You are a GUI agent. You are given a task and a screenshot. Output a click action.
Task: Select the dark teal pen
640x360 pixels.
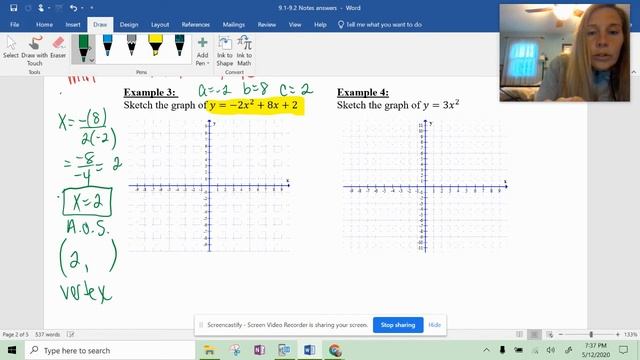pos(180,46)
